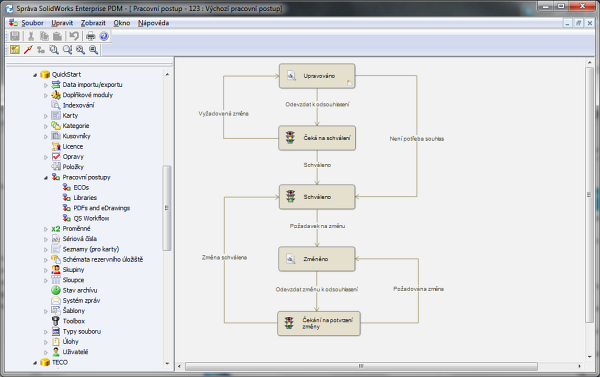Open Help via blue question mark icon
The image size is (600, 377).
pos(104,36)
